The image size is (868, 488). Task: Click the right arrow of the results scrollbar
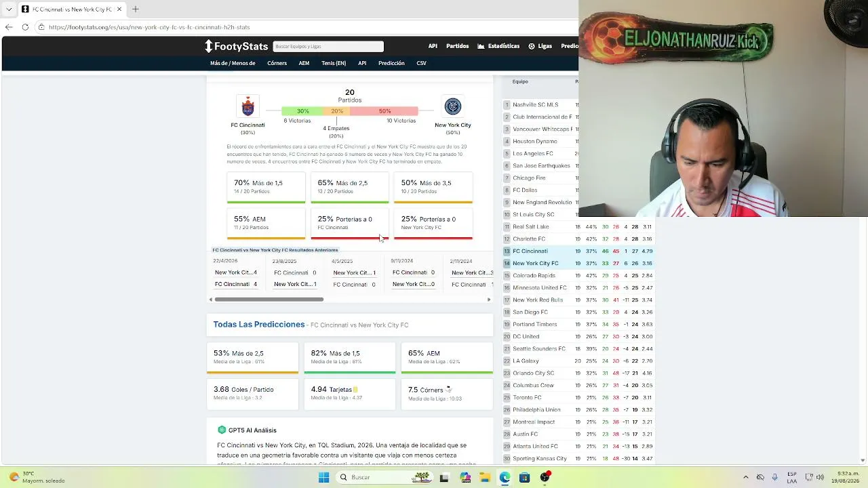pyautogui.click(x=489, y=300)
